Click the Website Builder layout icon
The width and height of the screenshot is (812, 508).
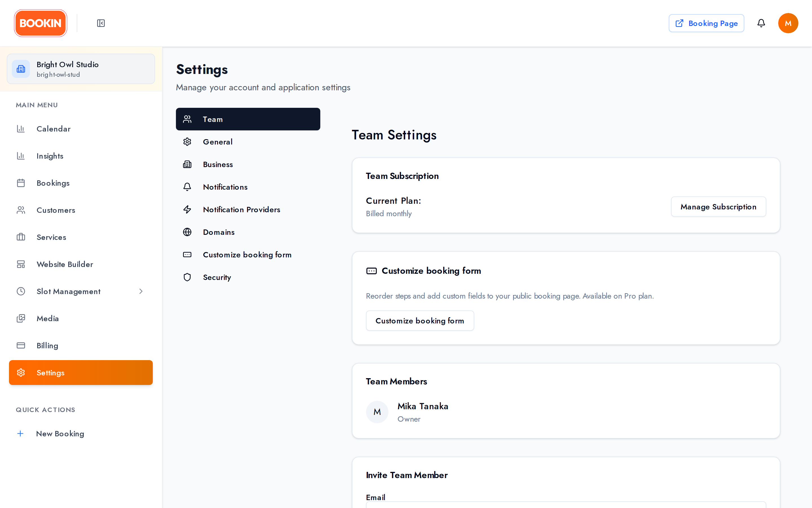tap(21, 264)
